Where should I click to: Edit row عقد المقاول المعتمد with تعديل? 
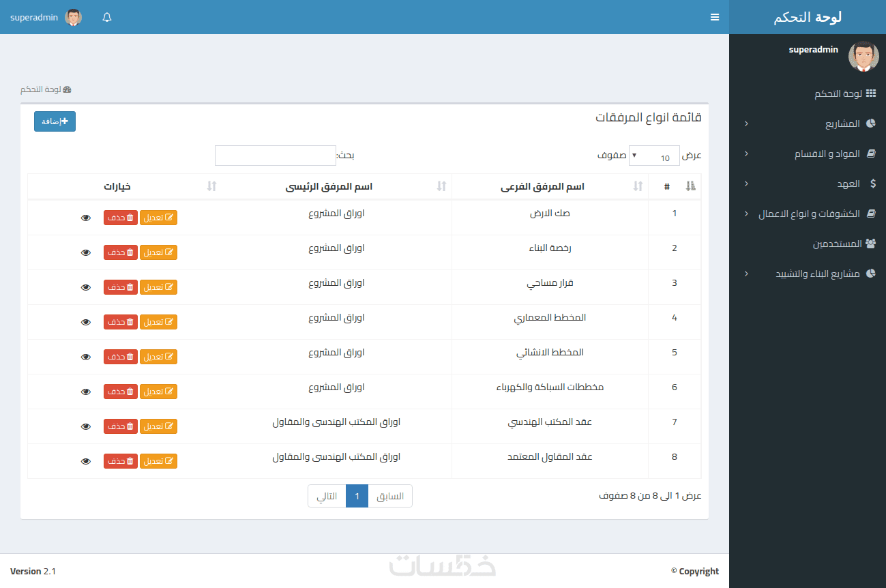click(158, 461)
